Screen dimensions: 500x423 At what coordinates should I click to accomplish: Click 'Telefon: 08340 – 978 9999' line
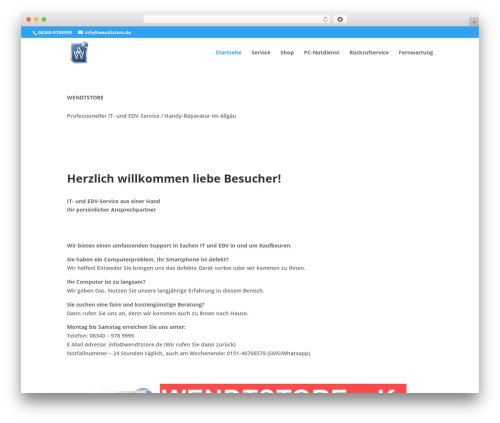(100, 336)
